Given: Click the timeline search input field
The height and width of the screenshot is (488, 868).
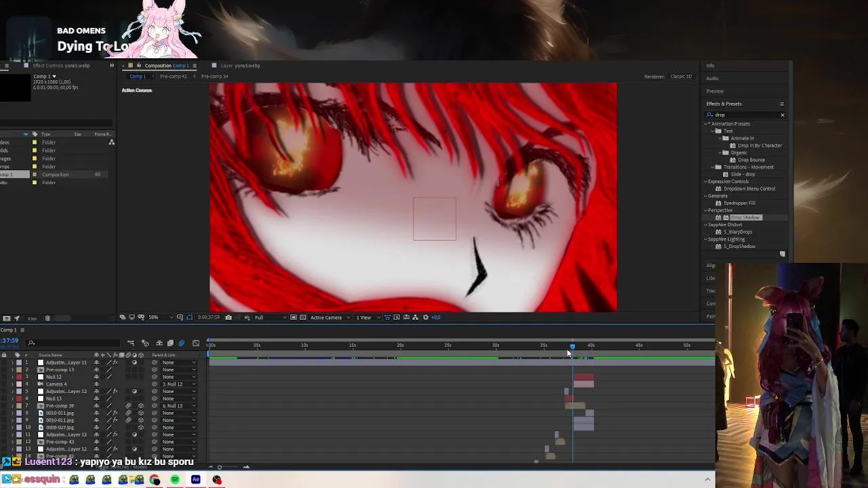Looking at the screenshot, I should [75, 343].
